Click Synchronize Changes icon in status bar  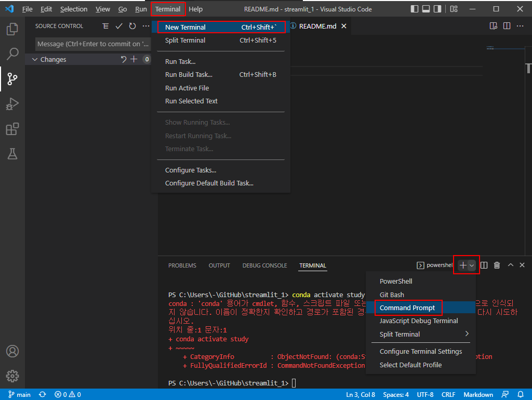click(x=43, y=395)
